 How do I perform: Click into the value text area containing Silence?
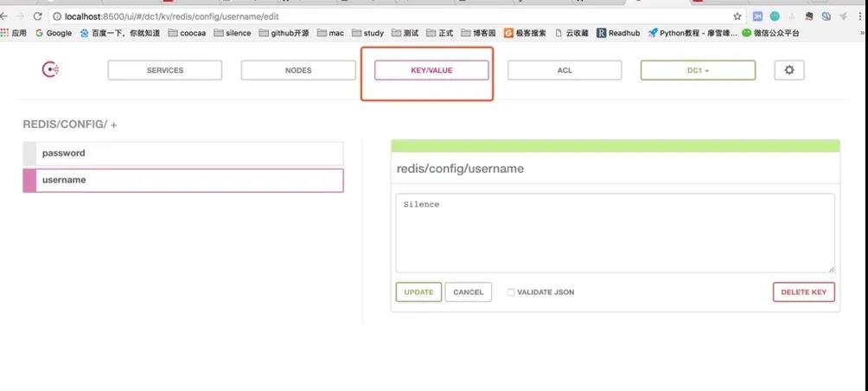coord(615,233)
